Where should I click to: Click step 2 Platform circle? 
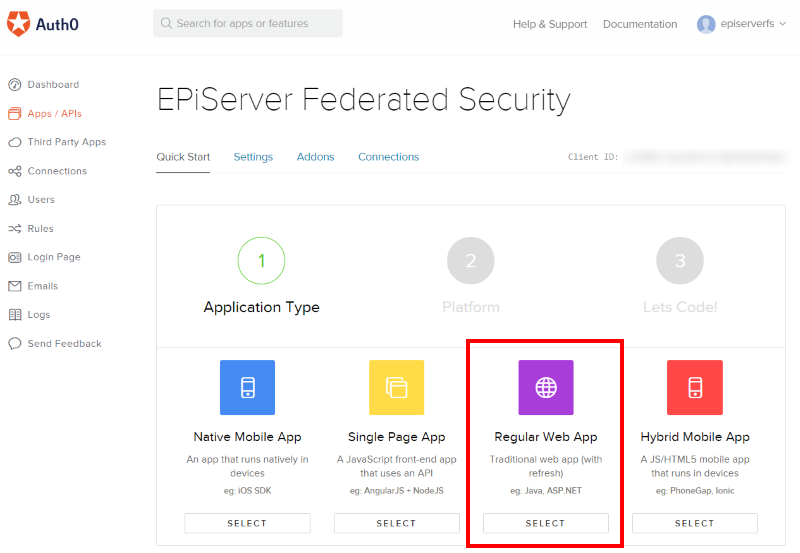(x=471, y=261)
